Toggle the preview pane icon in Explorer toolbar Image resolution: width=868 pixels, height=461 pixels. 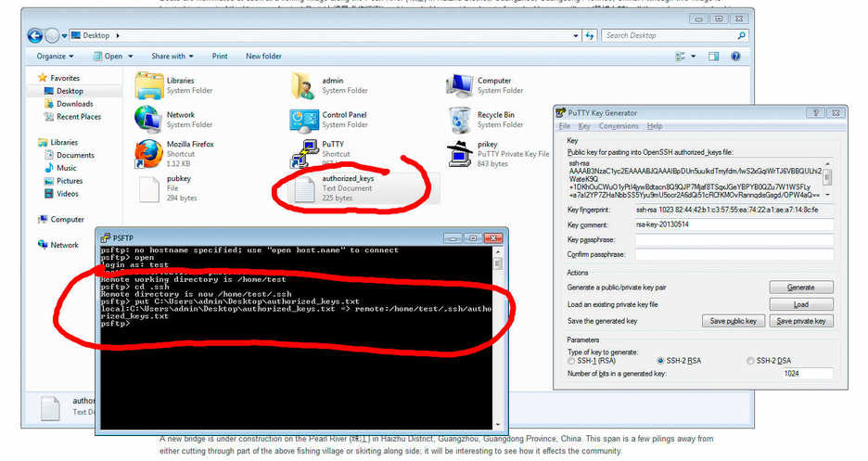713,56
